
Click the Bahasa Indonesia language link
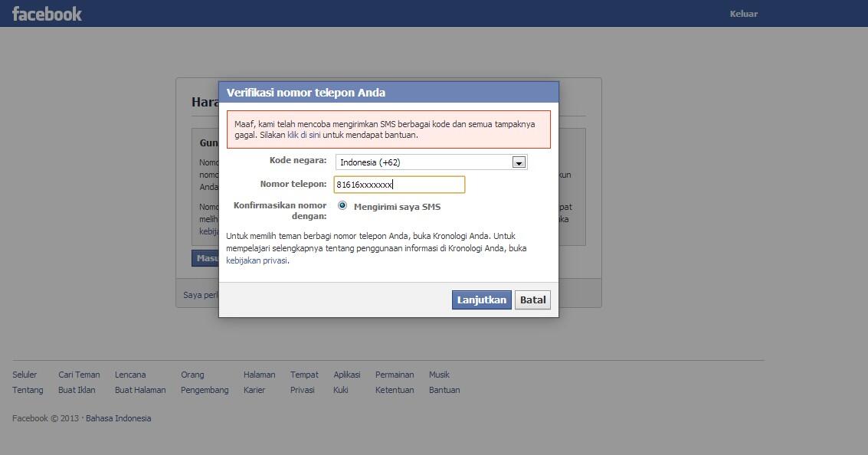119,418
